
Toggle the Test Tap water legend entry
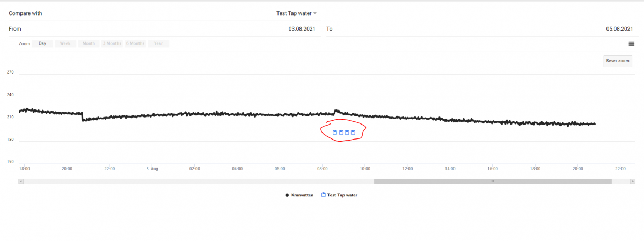coord(339,195)
